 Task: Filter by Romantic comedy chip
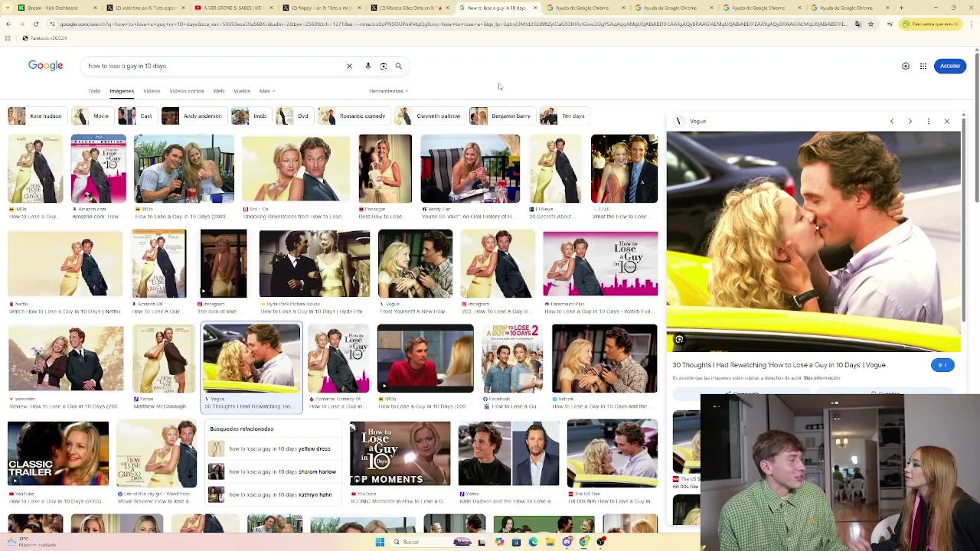(x=353, y=116)
